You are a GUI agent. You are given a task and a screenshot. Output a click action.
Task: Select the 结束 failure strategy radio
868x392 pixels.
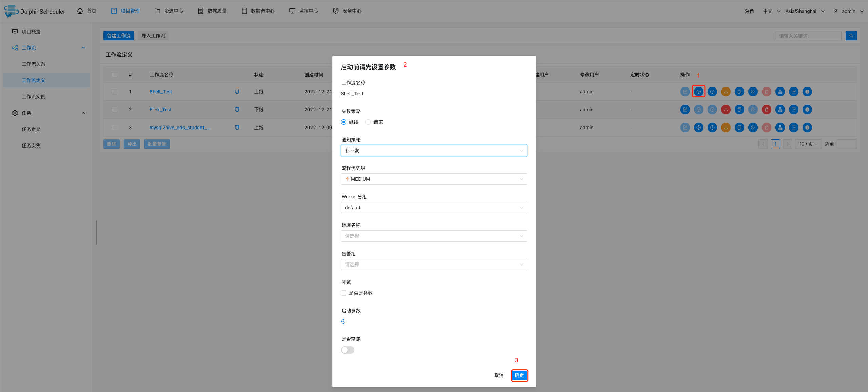coord(368,122)
